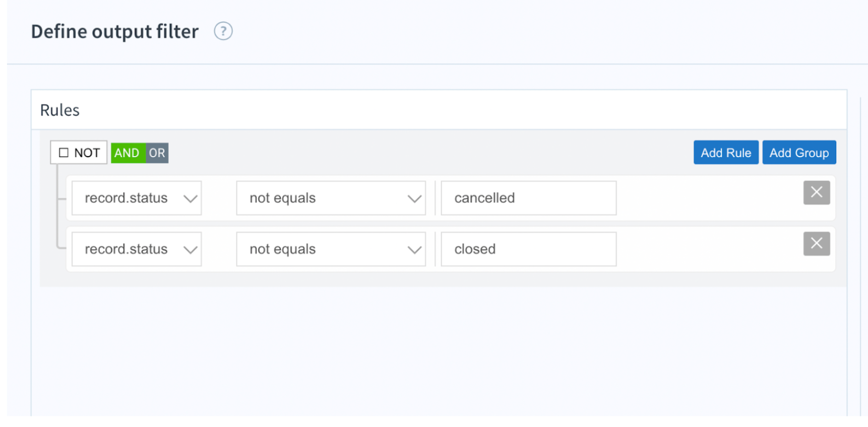This screenshot has height=427, width=868.
Task: Open first record.status field dropdown
Action: coord(137,198)
